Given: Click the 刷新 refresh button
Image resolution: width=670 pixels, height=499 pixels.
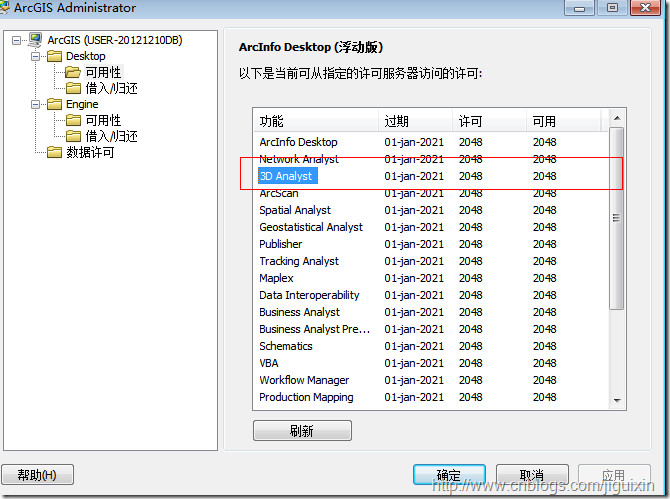Looking at the screenshot, I should (302, 430).
